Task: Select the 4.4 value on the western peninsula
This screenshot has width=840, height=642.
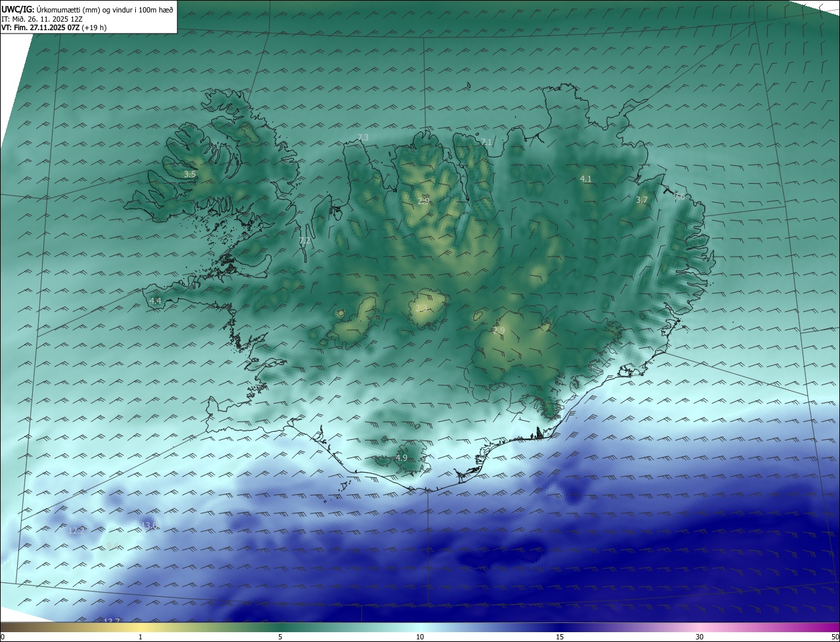Action: click(156, 301)
